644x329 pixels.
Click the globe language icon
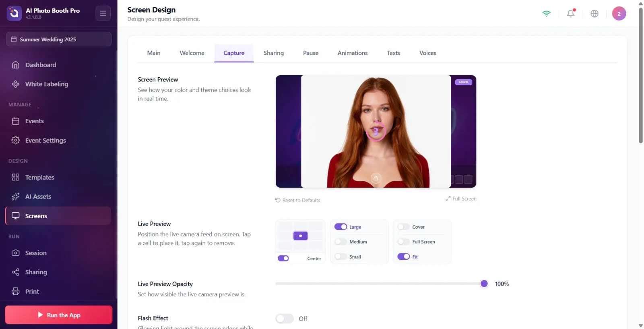[x=594, y=14]
